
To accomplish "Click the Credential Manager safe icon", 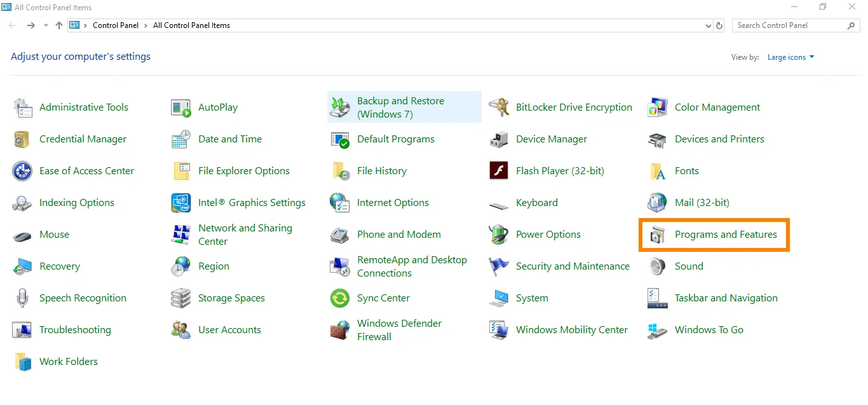I will (x=22, y=139).
